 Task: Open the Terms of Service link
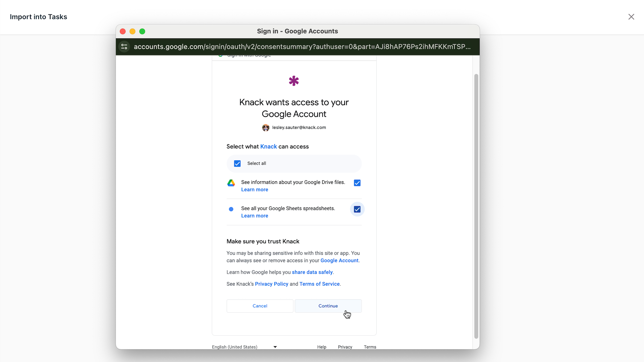319,284
